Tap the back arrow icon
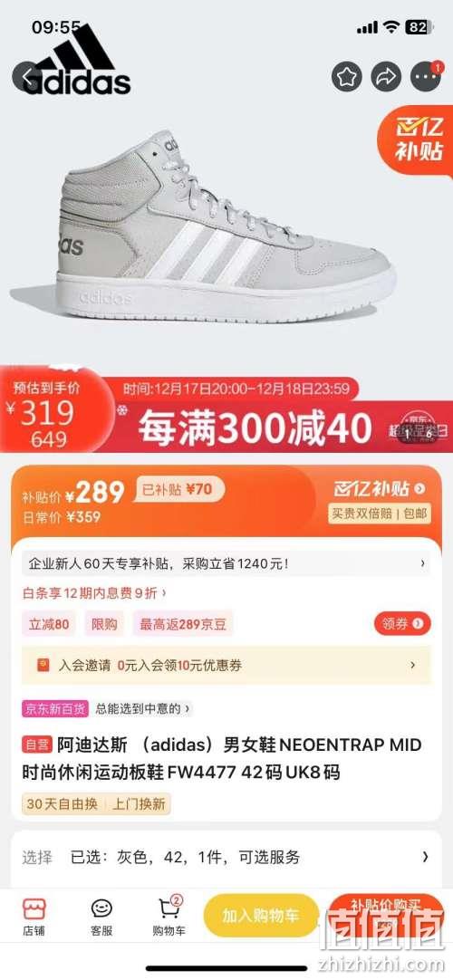The image size is (453, 980). pyautogui.click(x=27, y=77)
